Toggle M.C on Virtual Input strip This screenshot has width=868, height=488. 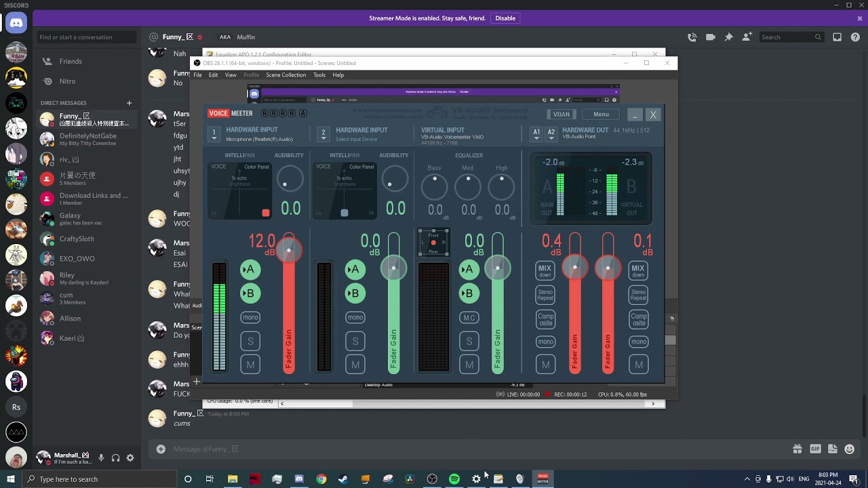469,317
